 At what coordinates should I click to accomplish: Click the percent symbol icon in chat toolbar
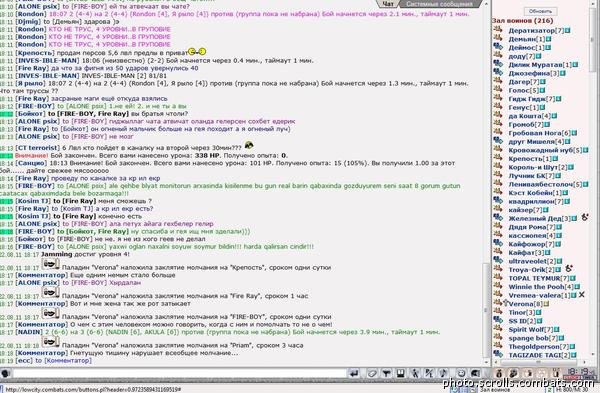429,373
